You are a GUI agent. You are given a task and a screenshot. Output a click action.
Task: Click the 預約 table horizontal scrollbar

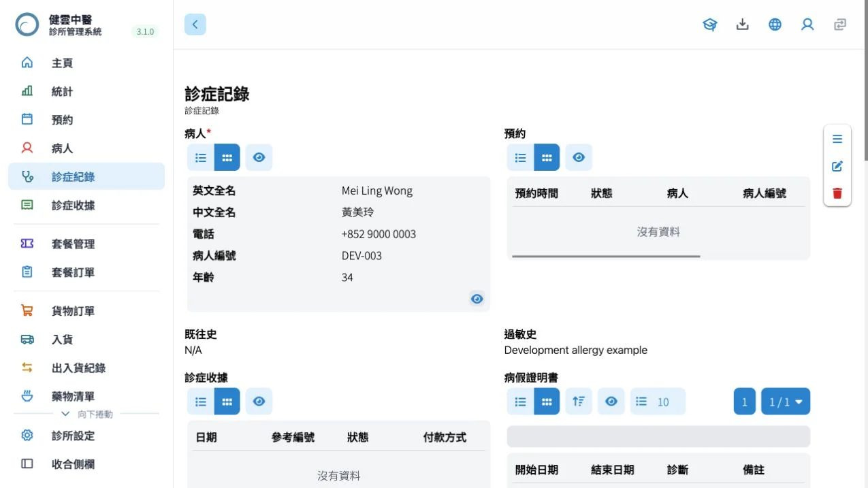pyautogui.click(x=606, y=257)
